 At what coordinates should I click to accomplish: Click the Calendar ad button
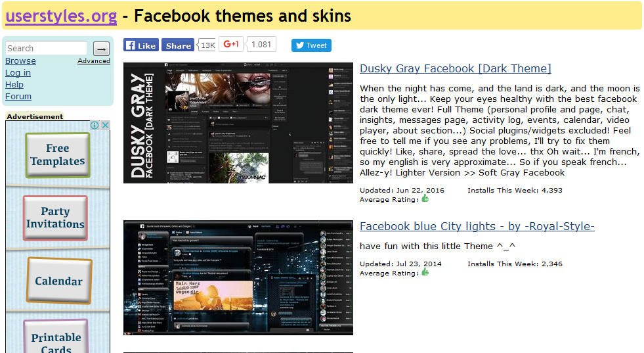58,281
